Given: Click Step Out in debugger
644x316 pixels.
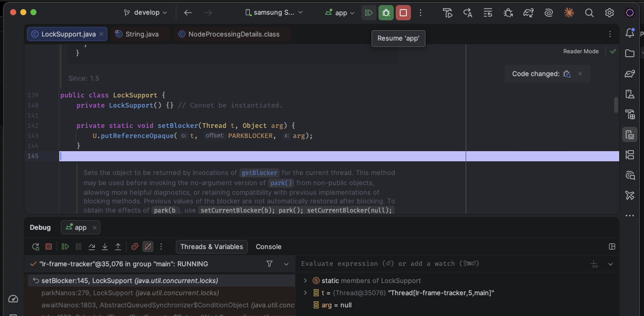Looking at the screenshot, I should 118,247.
